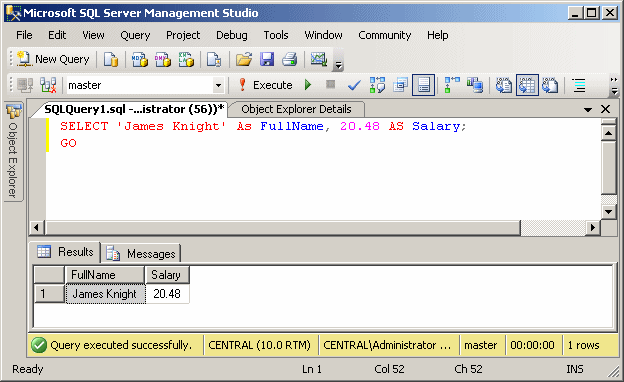Open a new Analysis Services DMX Query
Image resolution: width=624 pixels, height=382 pixels.
tap(163, 59)
